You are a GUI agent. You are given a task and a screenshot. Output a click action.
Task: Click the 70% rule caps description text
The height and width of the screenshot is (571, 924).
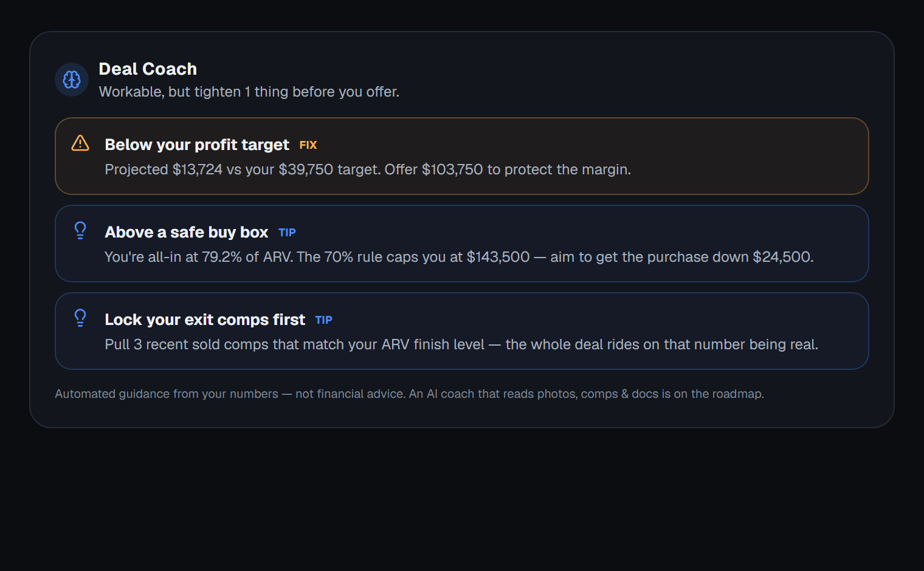[x=459, y=257]
